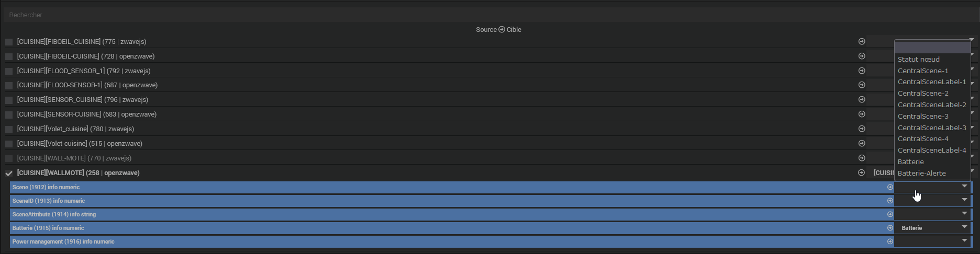Screen dimensions: 980x254
Task: Uncheck the WALLMOTE (258 | openzwave) checkbox
Action: (9, 173)
